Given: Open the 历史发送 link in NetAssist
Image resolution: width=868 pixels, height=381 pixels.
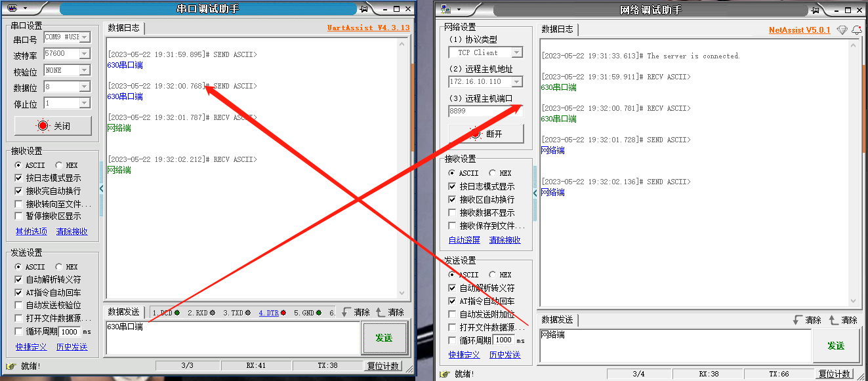Looking at the screenshot, I should pyautogui.click(x=505, y=355).
